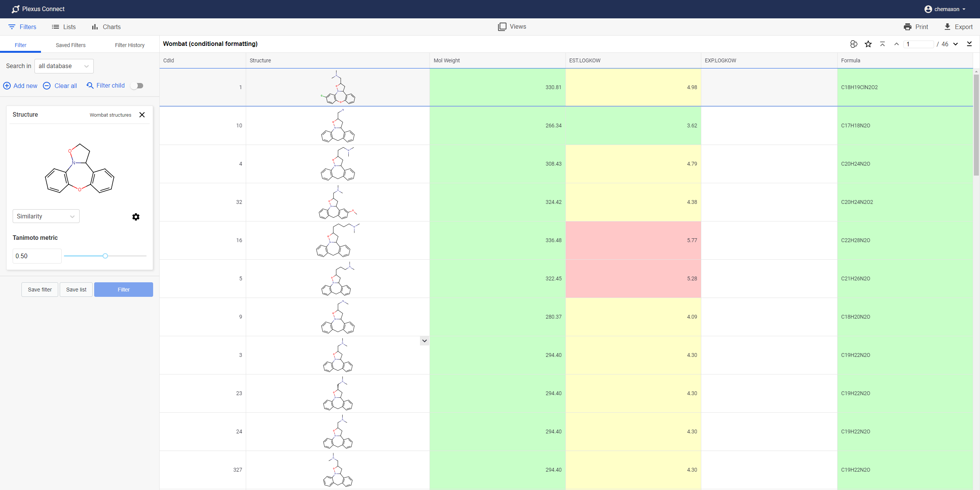
Task: Switch to the Saved Filters tab
Action: pyautogui.click(x=70, y=45)
